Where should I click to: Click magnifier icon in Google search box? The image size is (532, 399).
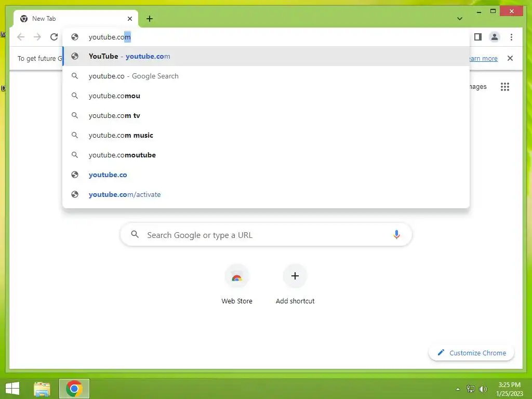pyautogui.click(x=135, y=234)
